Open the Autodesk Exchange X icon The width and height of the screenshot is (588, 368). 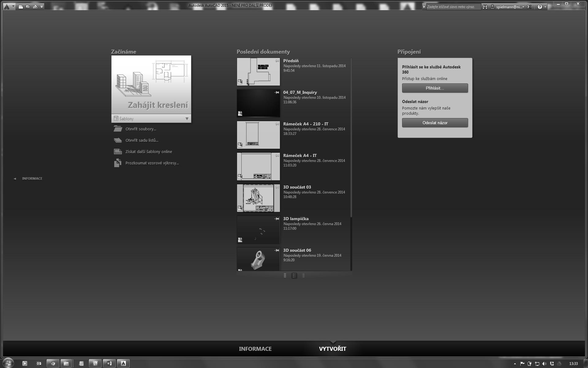point(529,7)
